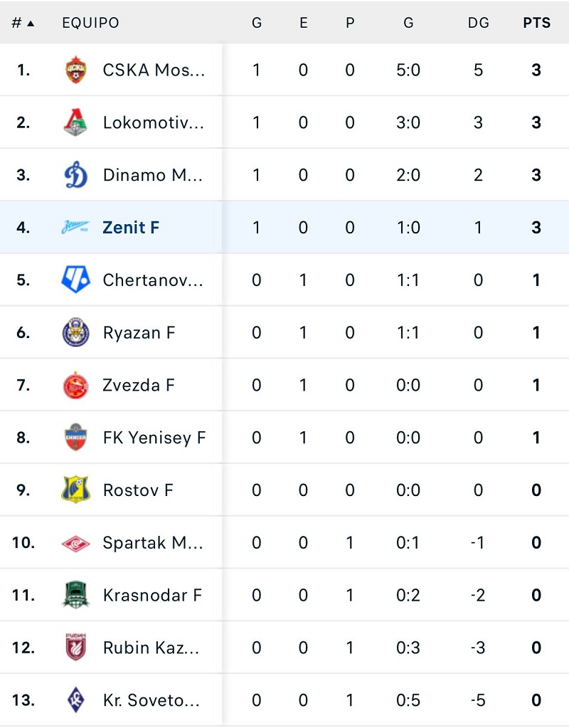Click the Ryazan F crest
This screenshot has height=728, width=569.
click(x=75, y=333)
